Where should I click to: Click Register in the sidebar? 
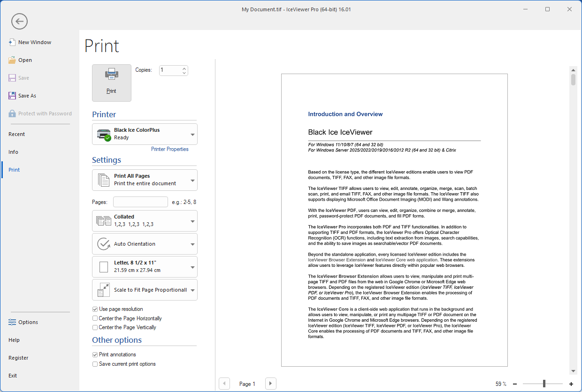coord(18,358)
